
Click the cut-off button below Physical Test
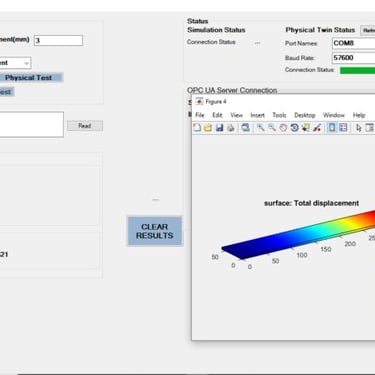click(x=7, y=92)
